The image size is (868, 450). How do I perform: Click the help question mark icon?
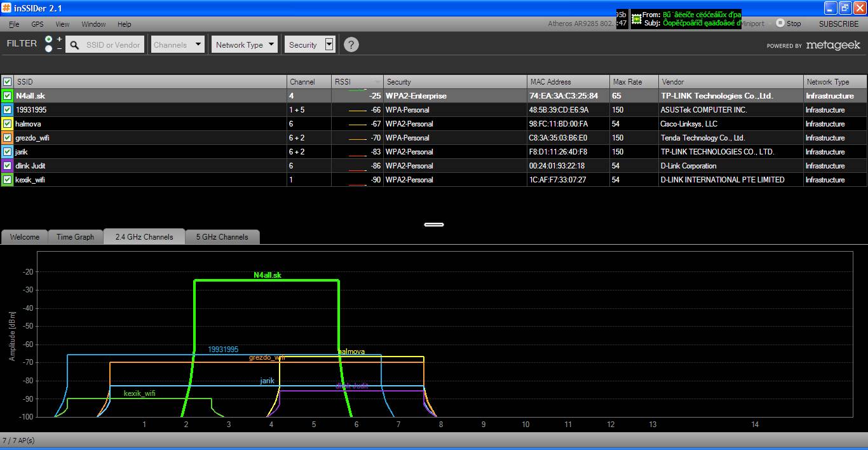[x=351, y=44]
